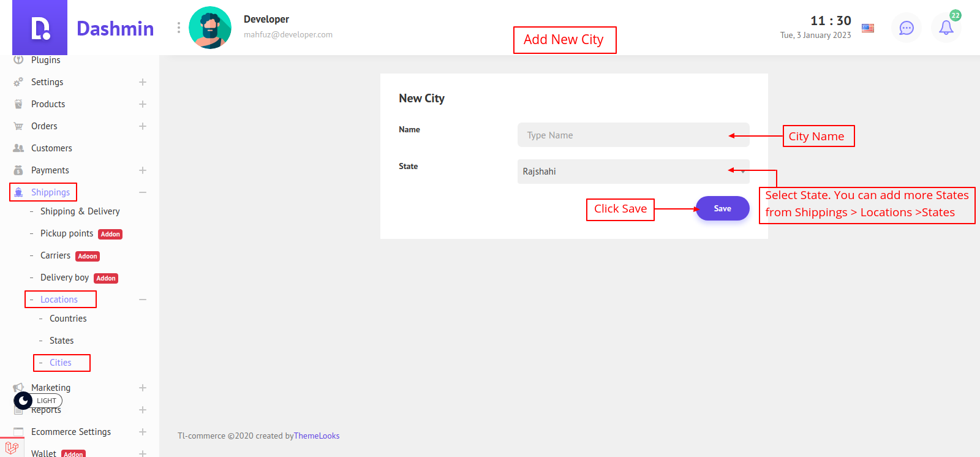Viewport: 980px width, 457px height.
Task: Open the notifications bell
Action: pyautogui.click(x=946, y=28)
